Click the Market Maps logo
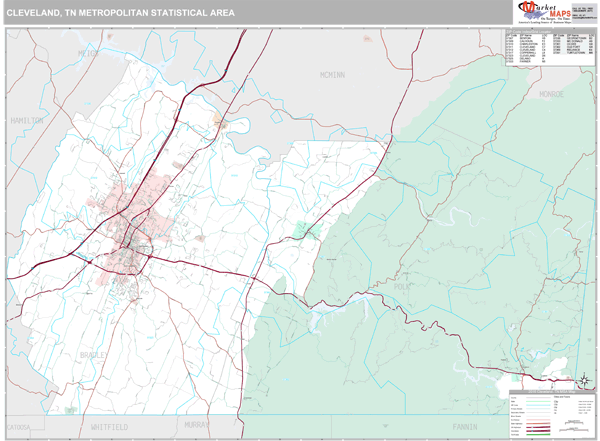The width and height of the screenshot is (600, 441). [545, 12]
